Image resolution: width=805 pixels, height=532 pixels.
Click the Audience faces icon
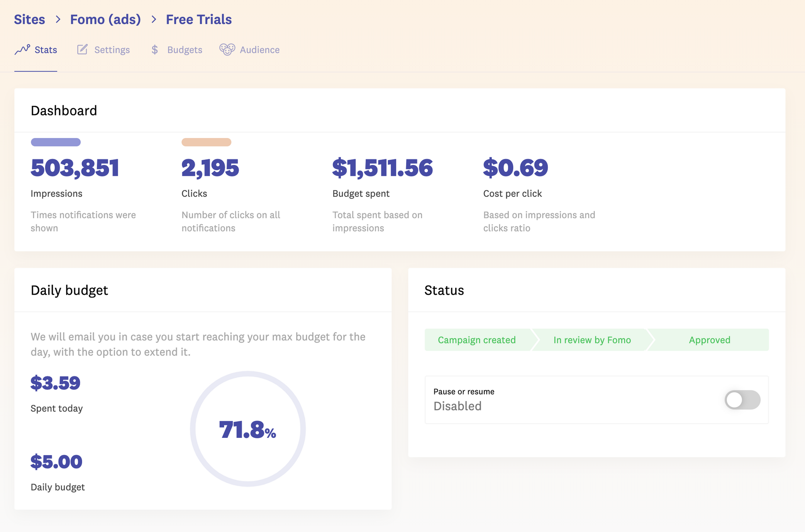(227, 49)
